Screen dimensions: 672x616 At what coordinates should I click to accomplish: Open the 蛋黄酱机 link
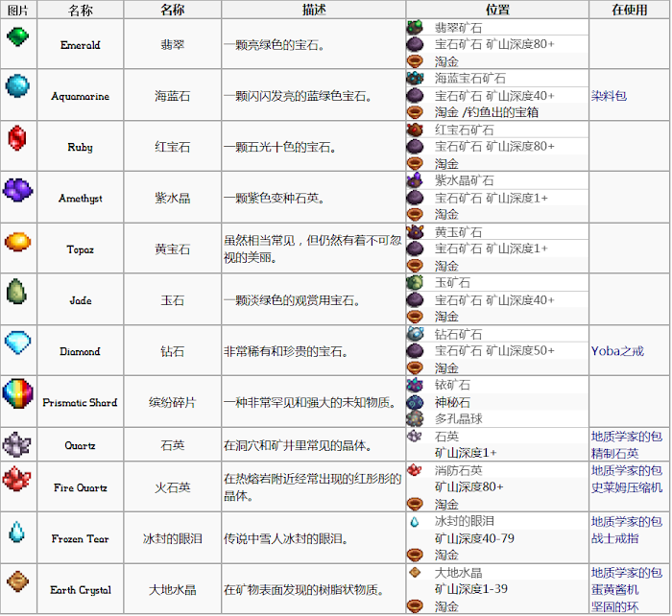(x=614, y=589)
